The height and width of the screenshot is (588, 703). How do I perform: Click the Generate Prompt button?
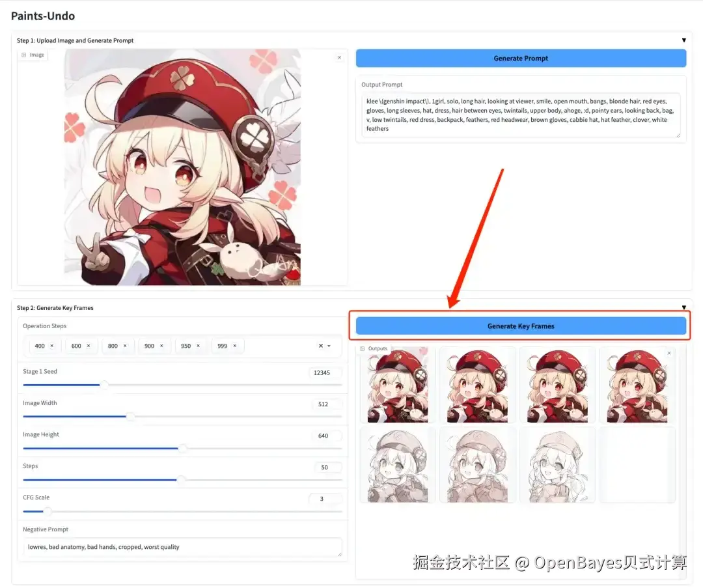click(521, 59)
